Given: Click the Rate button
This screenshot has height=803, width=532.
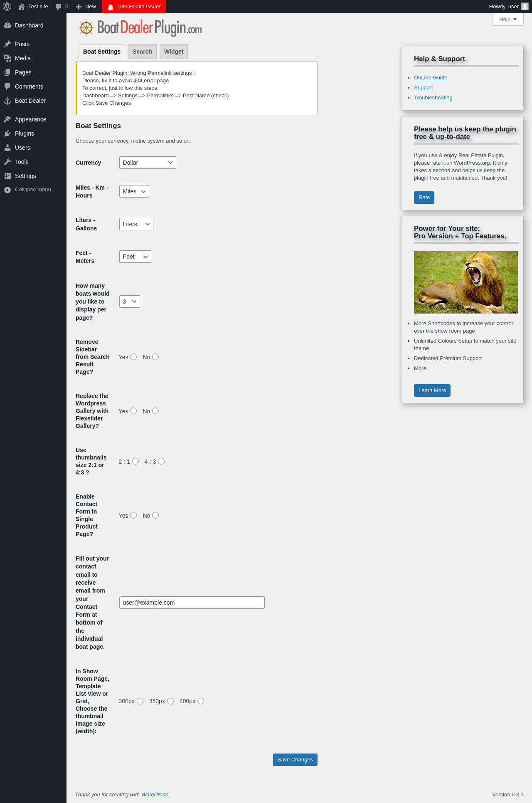Looking at the screenshot, I should (424, 198).
